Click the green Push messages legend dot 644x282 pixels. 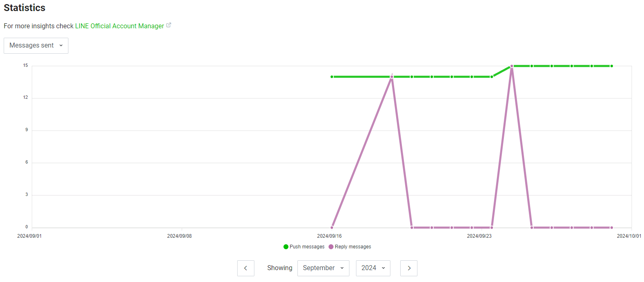(286, 247)
